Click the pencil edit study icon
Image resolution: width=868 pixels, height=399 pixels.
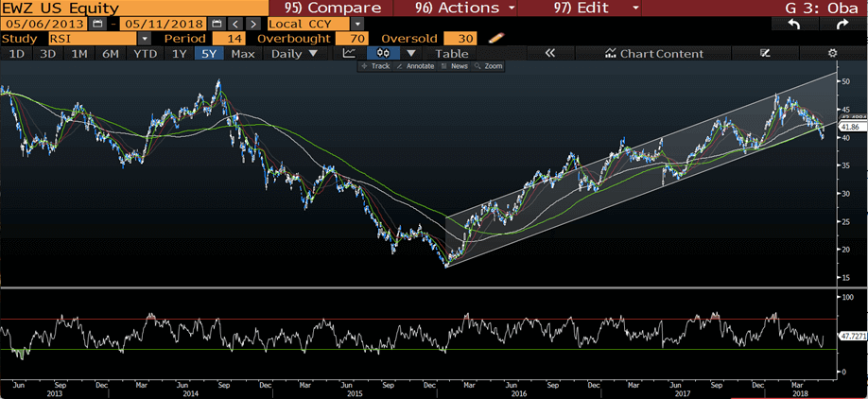click(497, 39)
